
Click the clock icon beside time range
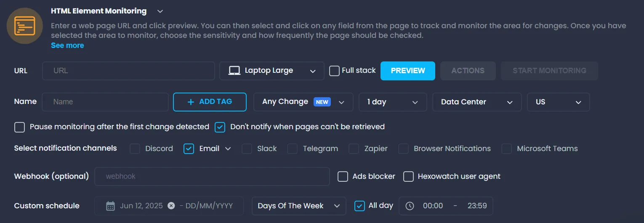[410, 206]
